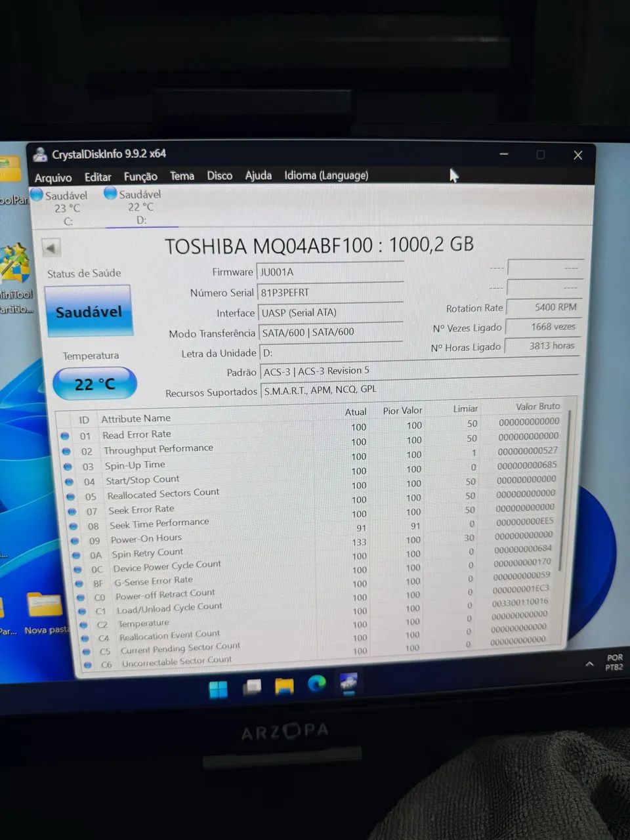630x840 pixels.
Task: Click the CrystalDiskInfo title bar icon
Action: (x=41, y=155)
